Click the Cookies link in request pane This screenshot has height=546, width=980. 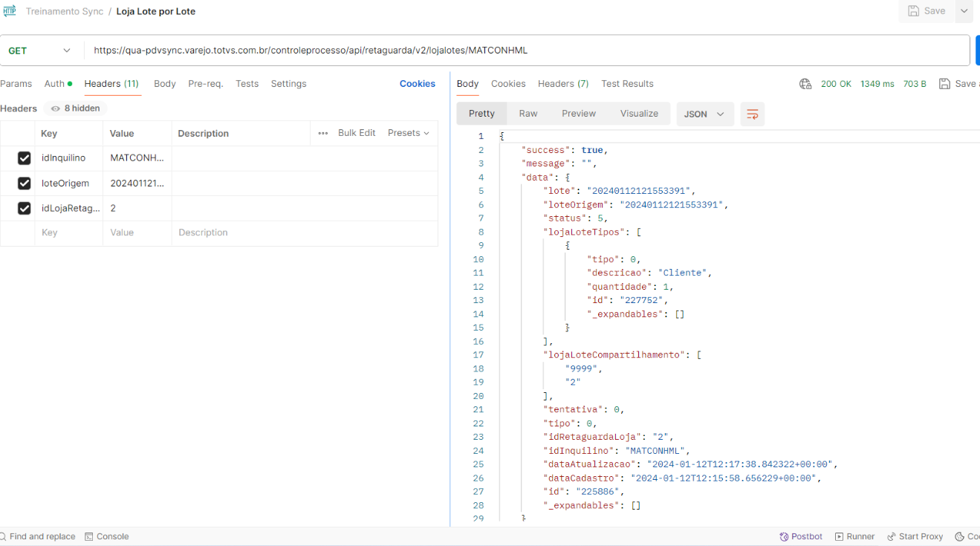coord(417,84)
